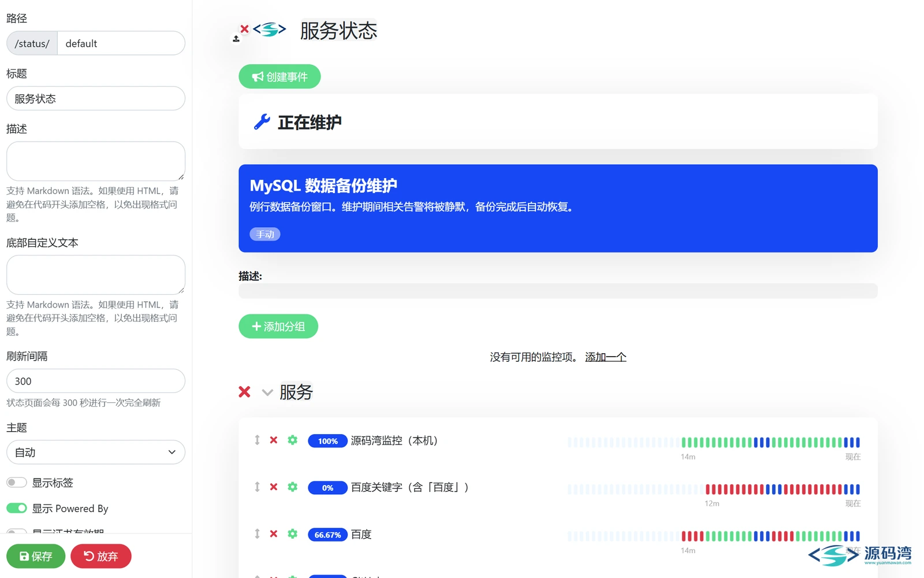Click the MySQL 数据备份维护 maintenance title
Screen dimensions: 924x578
click(323, 186)
